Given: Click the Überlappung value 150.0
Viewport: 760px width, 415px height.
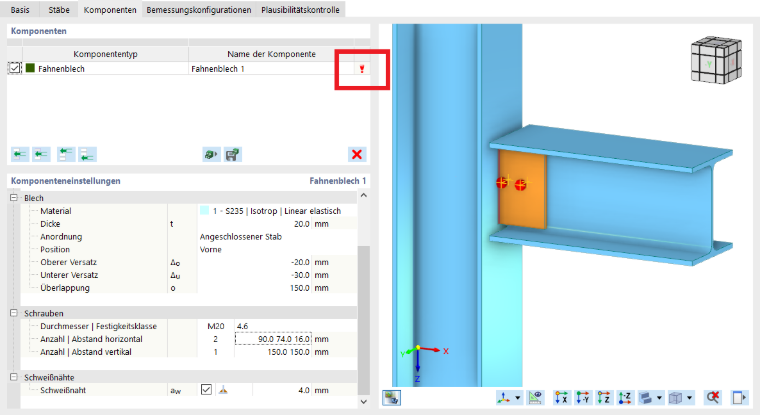Looking at the screenshot, I should 300,288.
